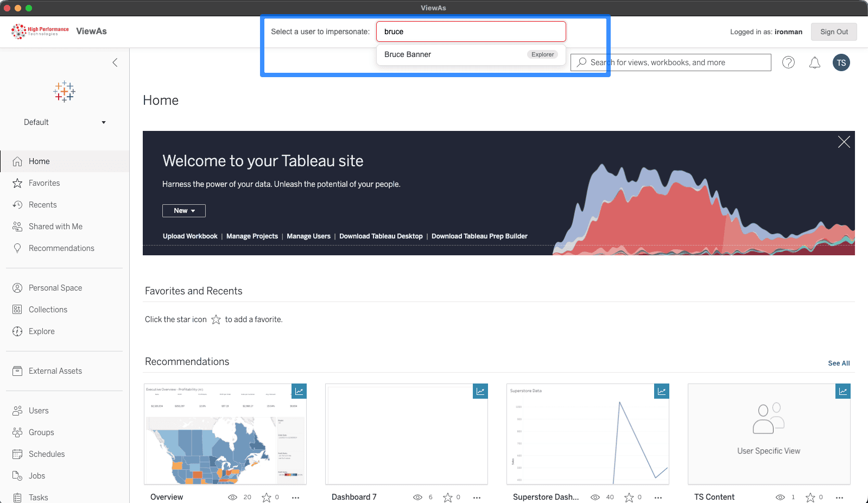Image resolution: width=868 pixels, height=503 pixels.
Task: Open Collections from sidebar
Action: click(x=48, y=310)
